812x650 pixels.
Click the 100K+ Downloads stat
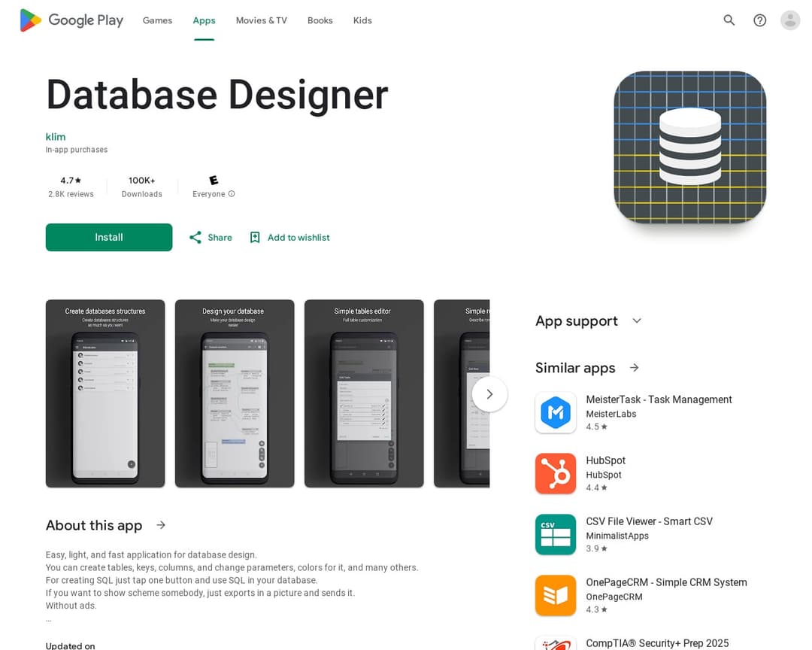coord(142,187)
